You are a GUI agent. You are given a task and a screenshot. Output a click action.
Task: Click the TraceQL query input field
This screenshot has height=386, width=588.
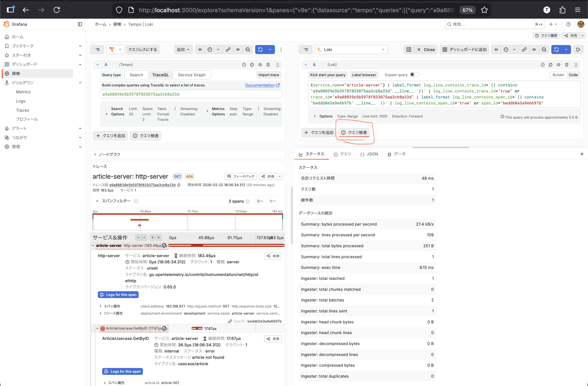pos(191,94)
